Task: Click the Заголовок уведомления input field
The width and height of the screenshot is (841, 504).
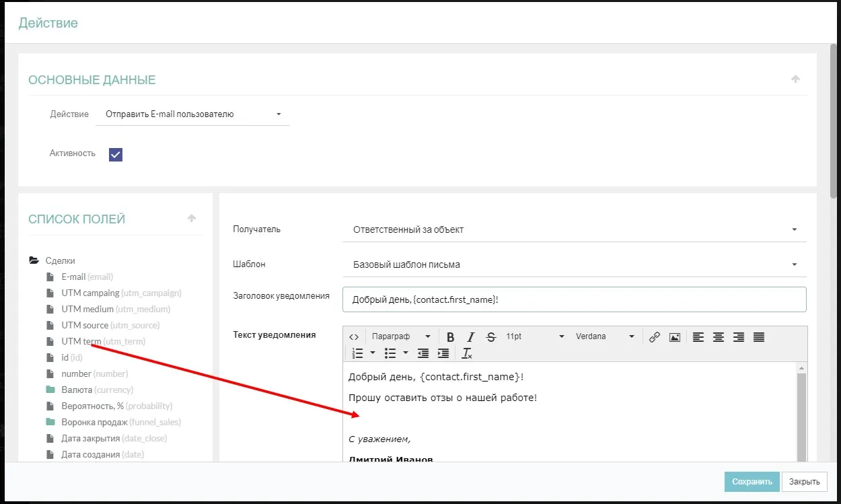Action: click(574, 299)
